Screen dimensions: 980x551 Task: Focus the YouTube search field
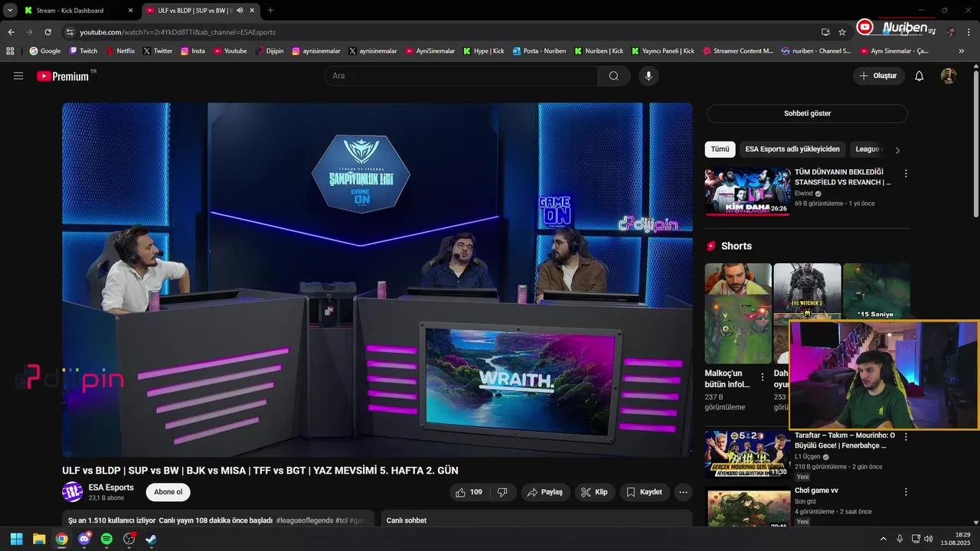point(461,76)
